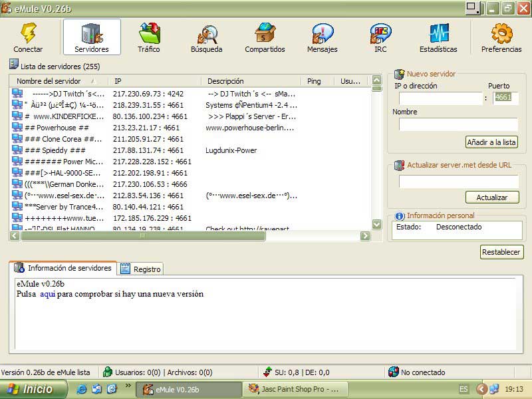Open Preferencias gear settings
This screenshot has width=532, height=399.
501,37
